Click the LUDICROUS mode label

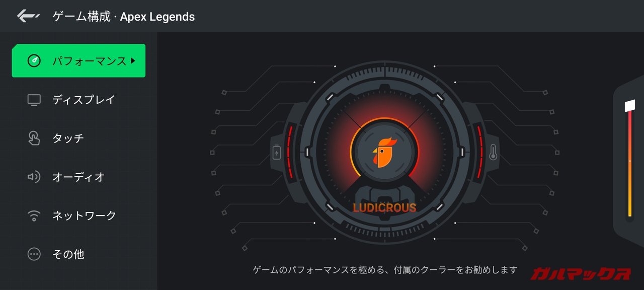pyautogui.click(x=384, y=208)
